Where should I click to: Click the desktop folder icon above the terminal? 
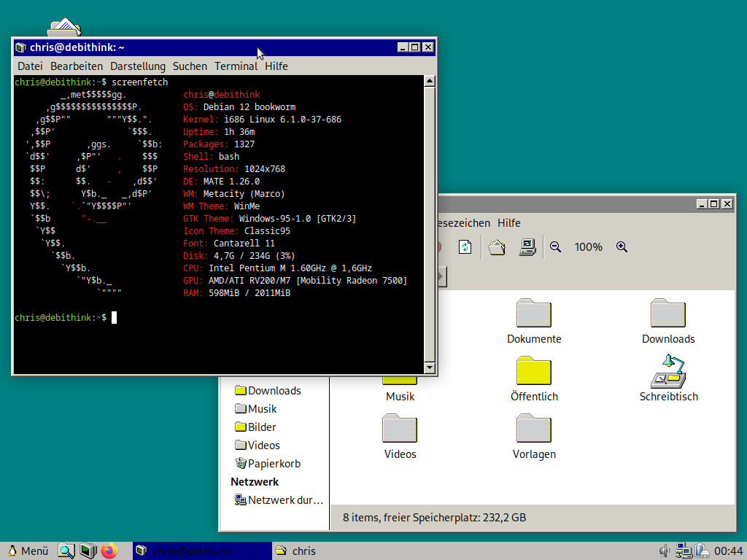pyautogui.click(x=64, y=28)
